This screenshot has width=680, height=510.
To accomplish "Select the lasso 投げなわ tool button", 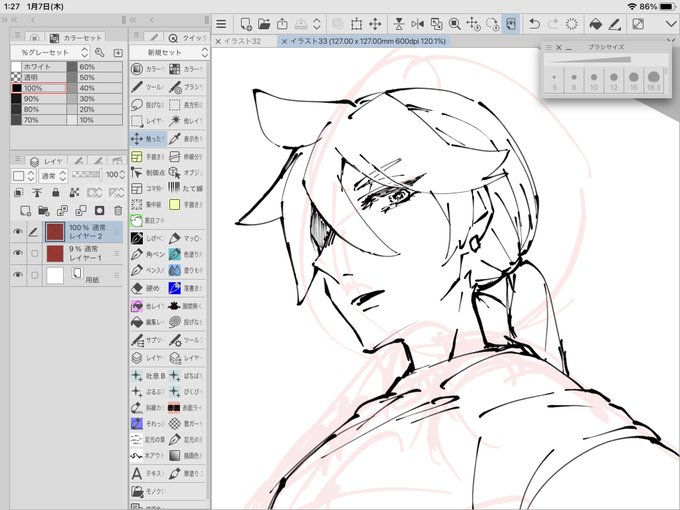I will (x=147, y=105).
